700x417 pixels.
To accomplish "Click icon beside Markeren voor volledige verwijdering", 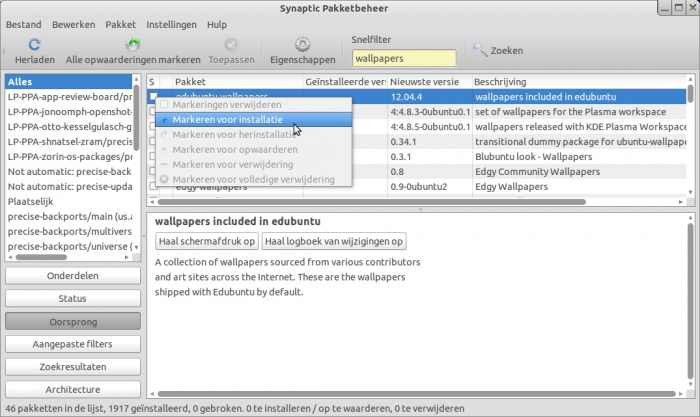I will coord(164,179).
